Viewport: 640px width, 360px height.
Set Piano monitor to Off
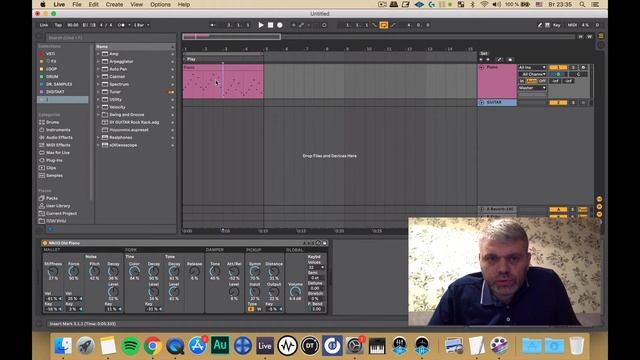pos(542,81)
